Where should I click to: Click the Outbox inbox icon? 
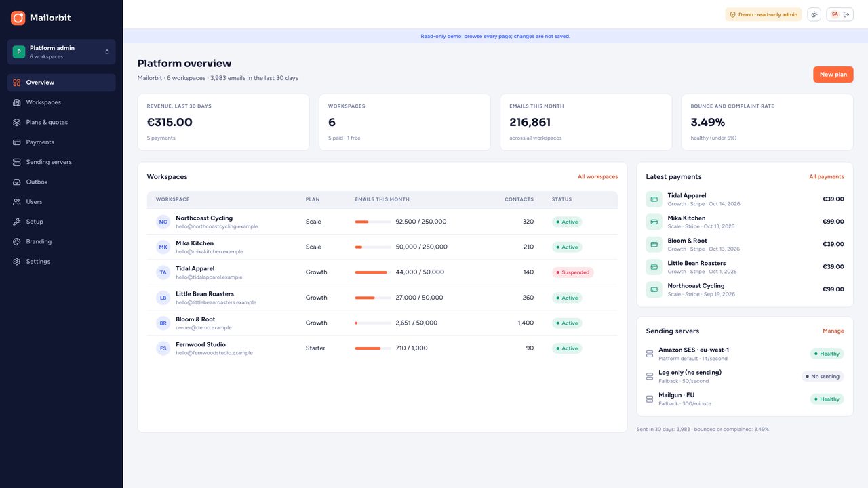17,182
